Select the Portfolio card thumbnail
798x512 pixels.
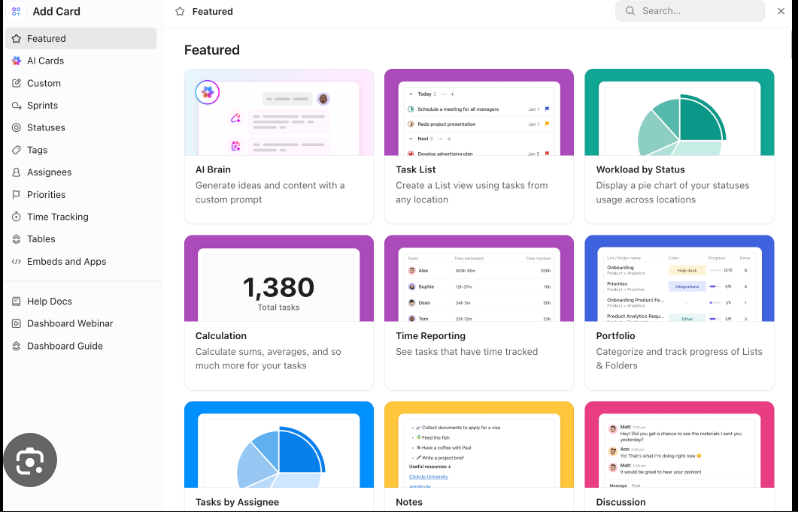[x=679, y=278]
